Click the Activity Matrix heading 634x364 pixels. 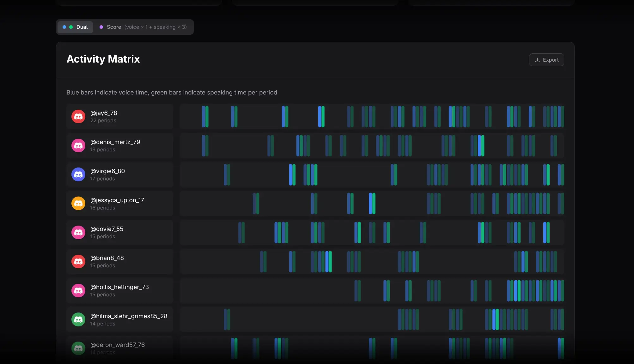point(103,59)
